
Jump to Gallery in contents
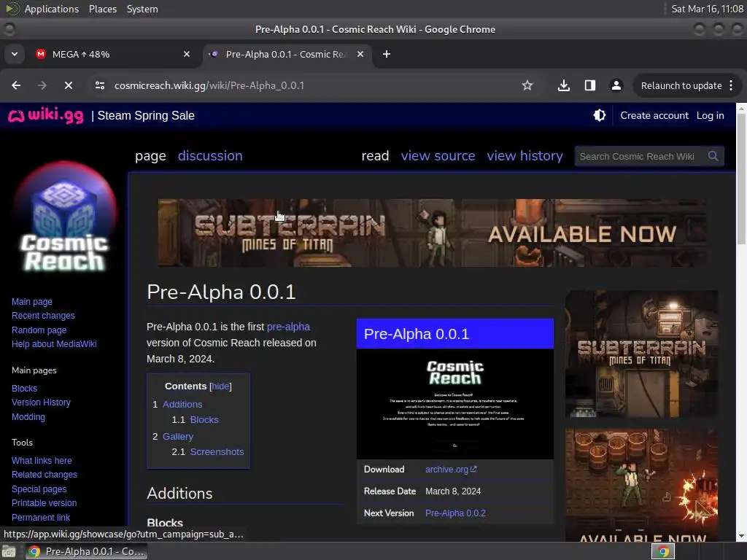pos(178,436)
